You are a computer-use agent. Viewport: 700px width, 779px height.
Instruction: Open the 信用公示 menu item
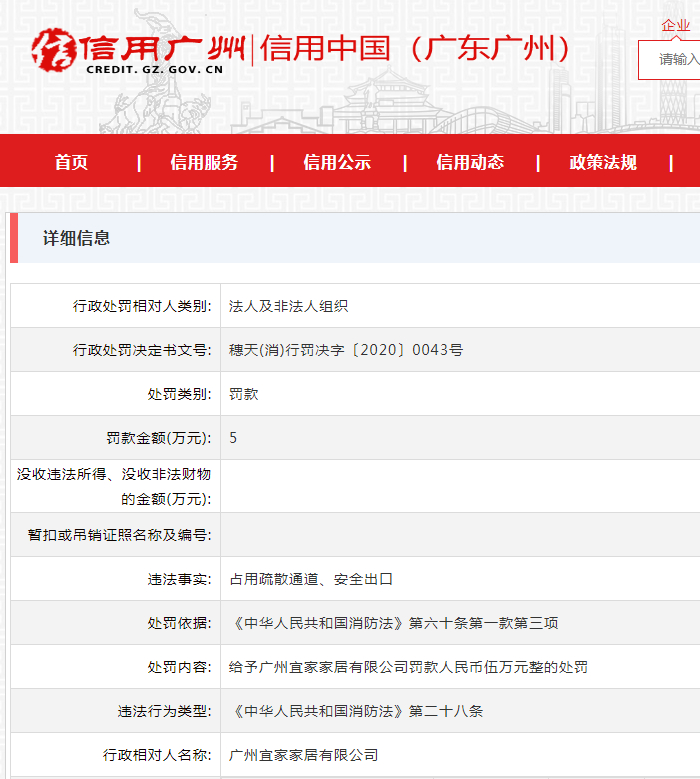click(337, 162)
